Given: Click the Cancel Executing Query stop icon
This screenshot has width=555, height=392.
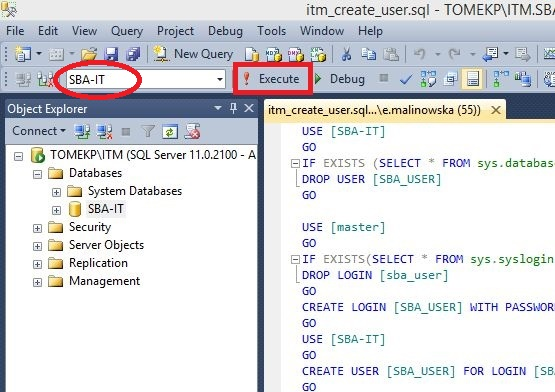Looking at the screenshot, I should click(384, 78).
